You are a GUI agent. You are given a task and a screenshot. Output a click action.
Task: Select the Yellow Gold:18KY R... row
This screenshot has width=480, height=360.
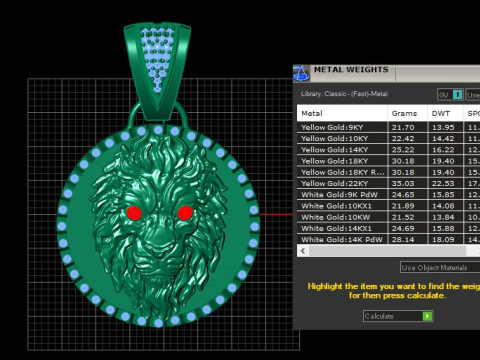point(388,172)
